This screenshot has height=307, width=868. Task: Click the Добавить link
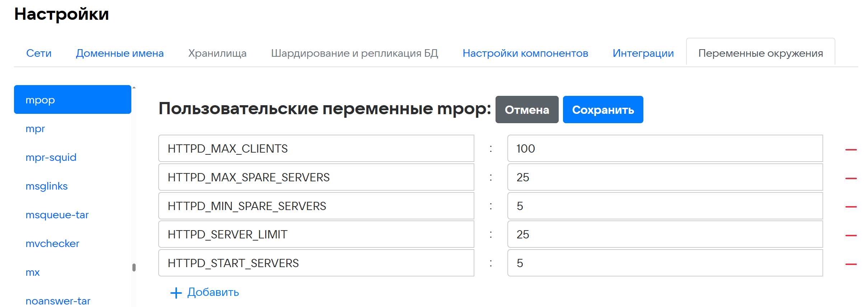pos(213,292)
